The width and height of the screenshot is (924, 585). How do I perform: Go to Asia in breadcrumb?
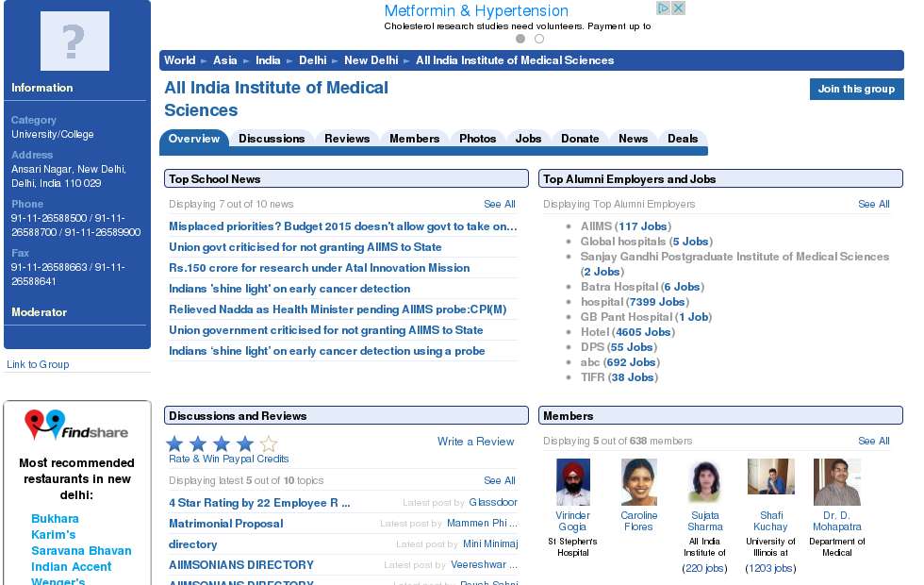pyautogui.click(x=225, y=60)
